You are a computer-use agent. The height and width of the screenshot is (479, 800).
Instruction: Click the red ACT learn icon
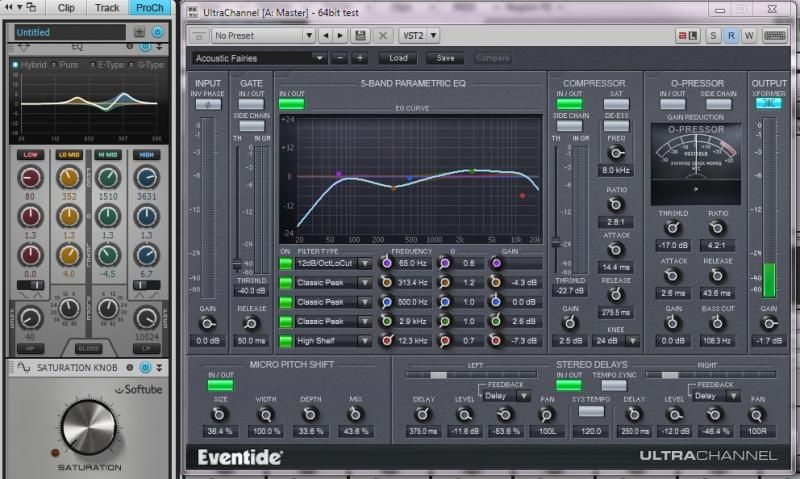[687, 35]
